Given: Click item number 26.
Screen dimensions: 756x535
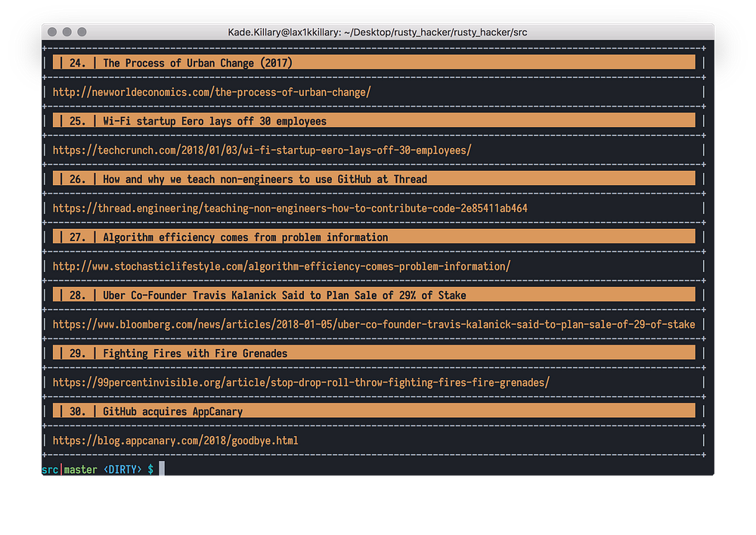Looking at the screenshot, I should [77, 179].
